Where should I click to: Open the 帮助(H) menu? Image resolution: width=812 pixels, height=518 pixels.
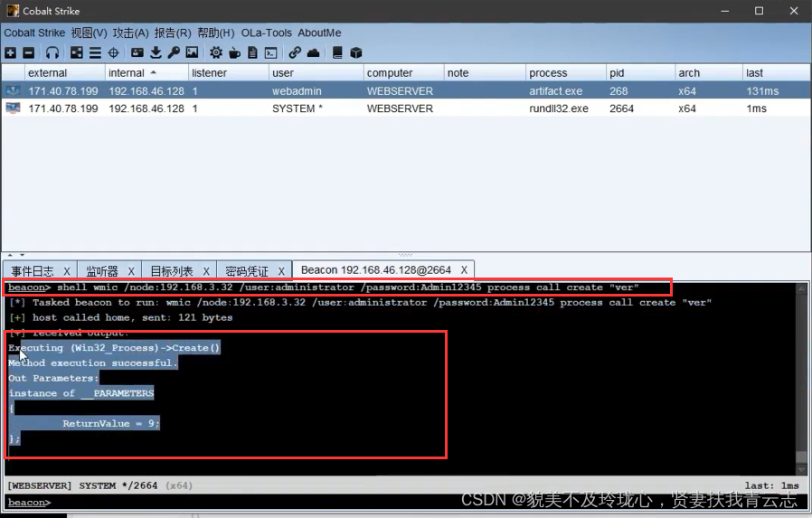coord(216,33)
